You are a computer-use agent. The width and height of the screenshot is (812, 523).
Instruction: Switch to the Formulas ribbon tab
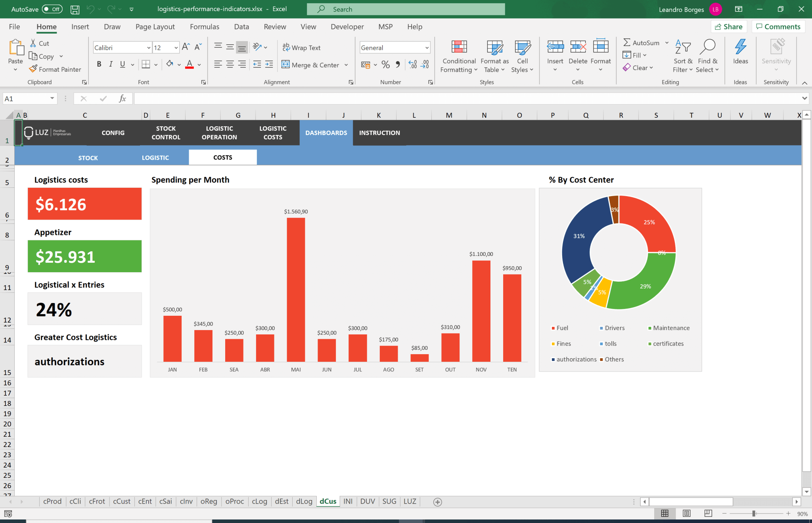[x=204, y=27]
